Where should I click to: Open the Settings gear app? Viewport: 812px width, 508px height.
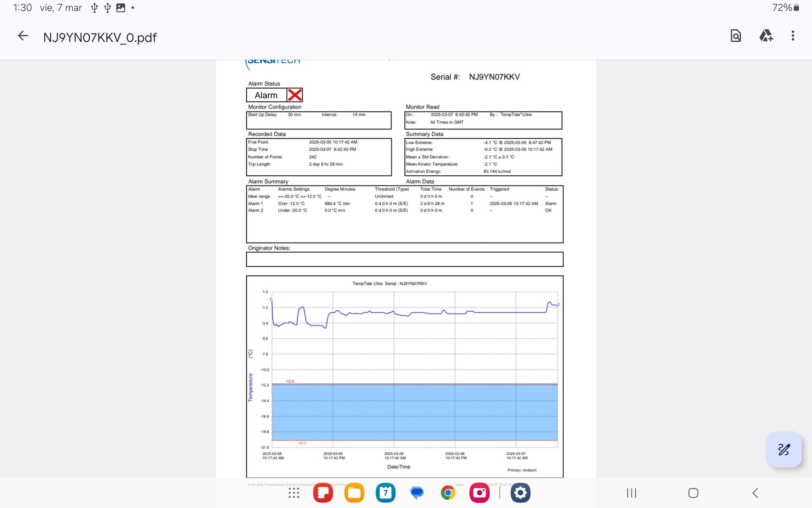(521, 493)
